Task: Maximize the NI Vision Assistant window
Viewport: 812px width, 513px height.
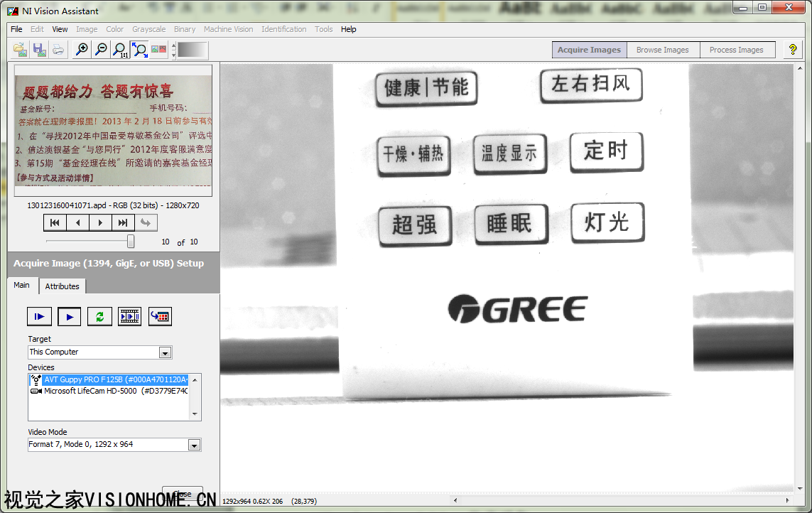Action: click(x=762, y=7)
